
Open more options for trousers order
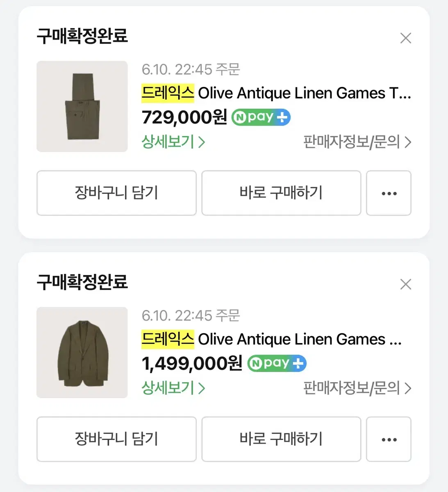point(389,193)
